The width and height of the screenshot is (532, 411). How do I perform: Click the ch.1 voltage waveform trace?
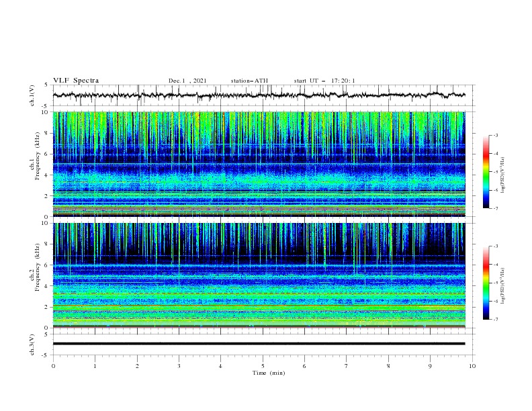[259, 95]
